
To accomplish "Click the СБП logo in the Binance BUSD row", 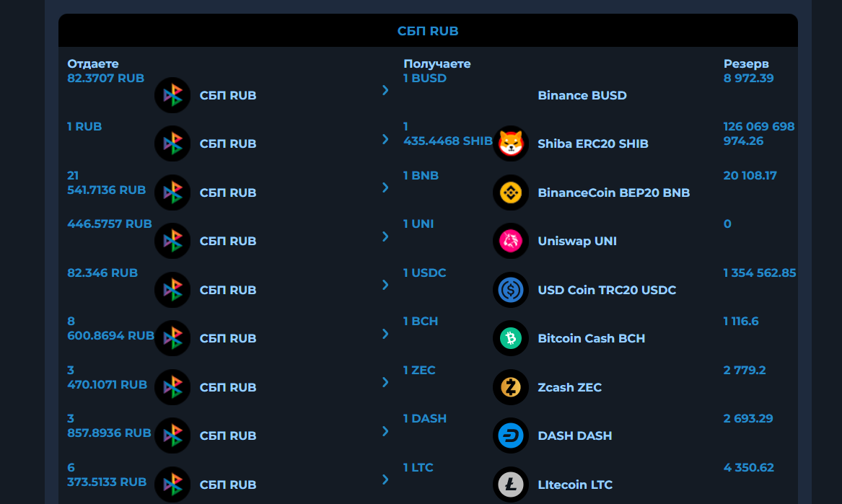I will point(172,96).
